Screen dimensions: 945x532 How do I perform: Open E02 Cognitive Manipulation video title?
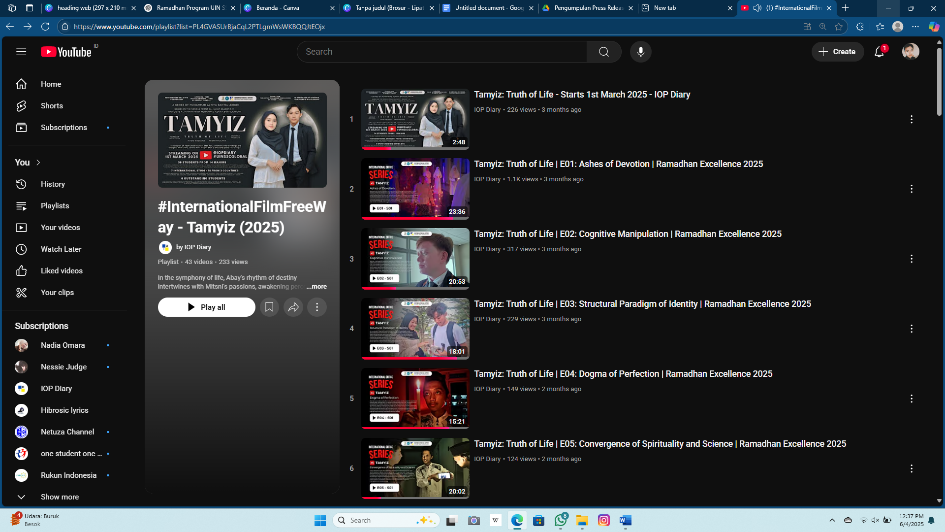point(627,234)
